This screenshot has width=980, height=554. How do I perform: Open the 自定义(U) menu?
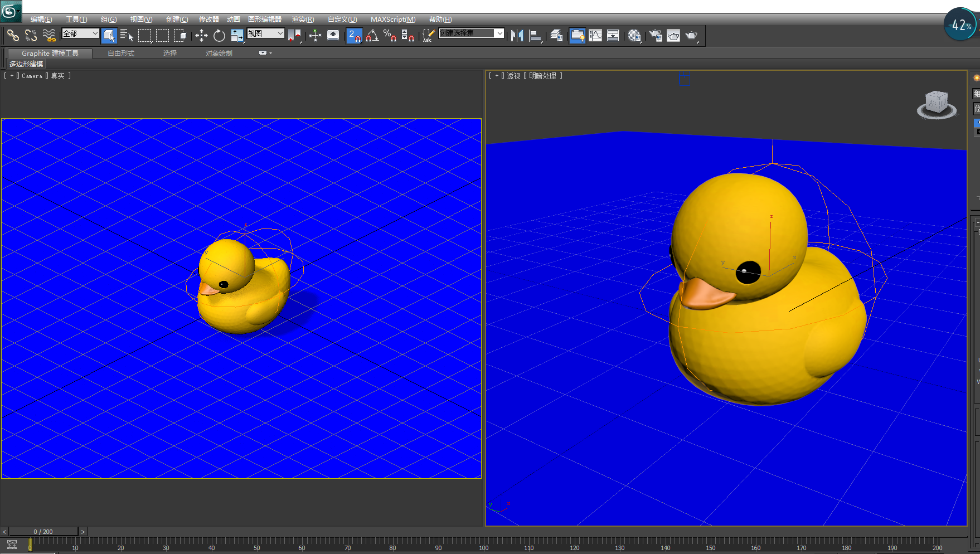click(x=342, y=20)
